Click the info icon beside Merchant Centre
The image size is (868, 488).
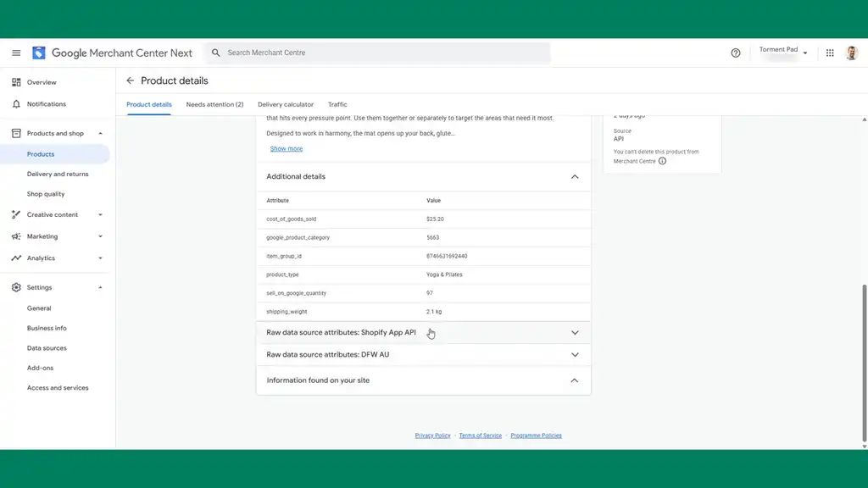662,161
